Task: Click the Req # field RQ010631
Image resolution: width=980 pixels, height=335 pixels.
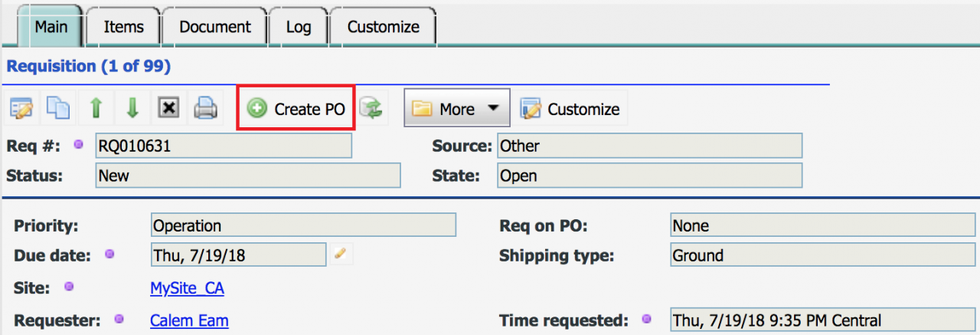Action: 223,146
